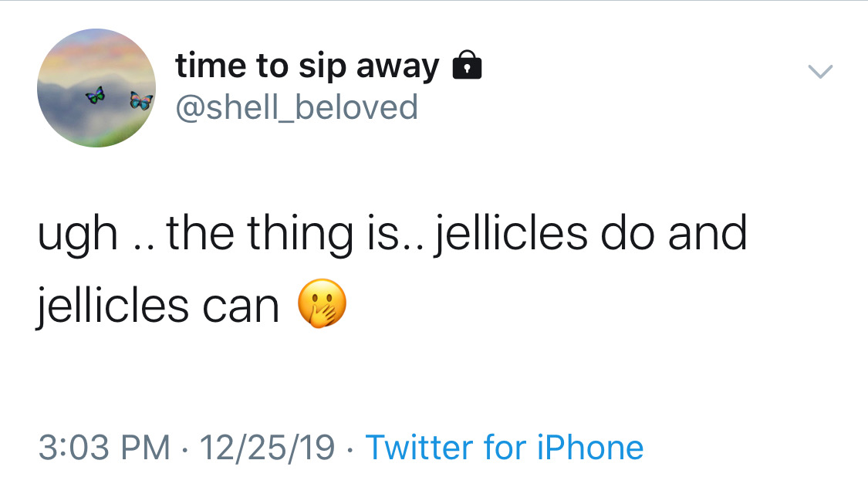Open the "time to sip away" display name
The height and width of the screenshot is (494, 868).
pyautogui.click(x=307, y=66)
